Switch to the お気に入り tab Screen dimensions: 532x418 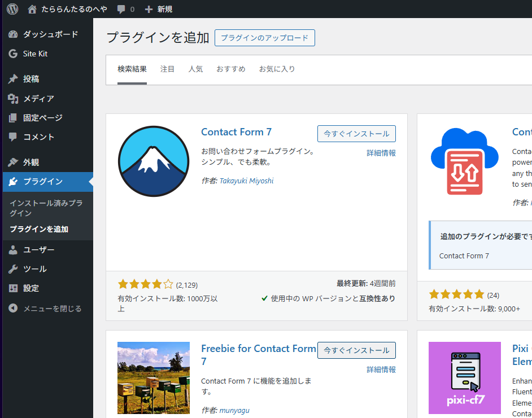click(277, 69)
